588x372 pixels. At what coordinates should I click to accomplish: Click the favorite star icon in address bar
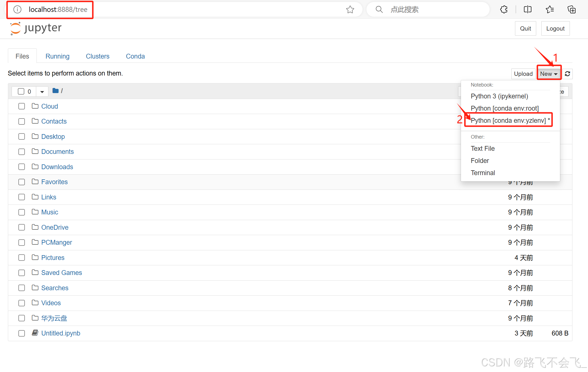point(350,10)
